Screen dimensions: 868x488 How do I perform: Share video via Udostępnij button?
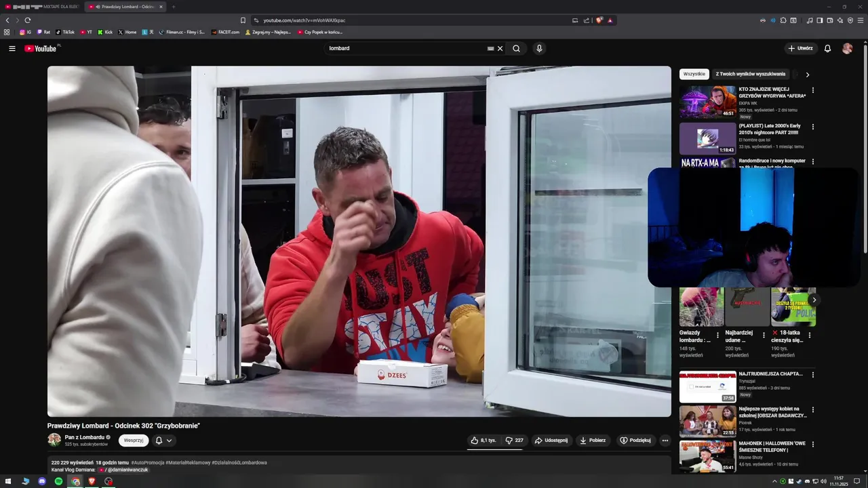tap(551, 440)
